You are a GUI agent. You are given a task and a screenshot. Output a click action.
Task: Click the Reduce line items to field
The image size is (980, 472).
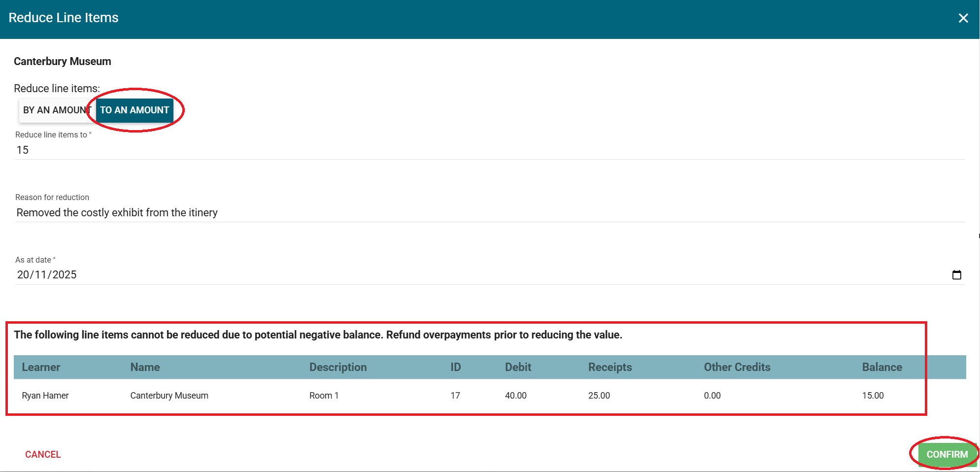(x=488, y=150)
